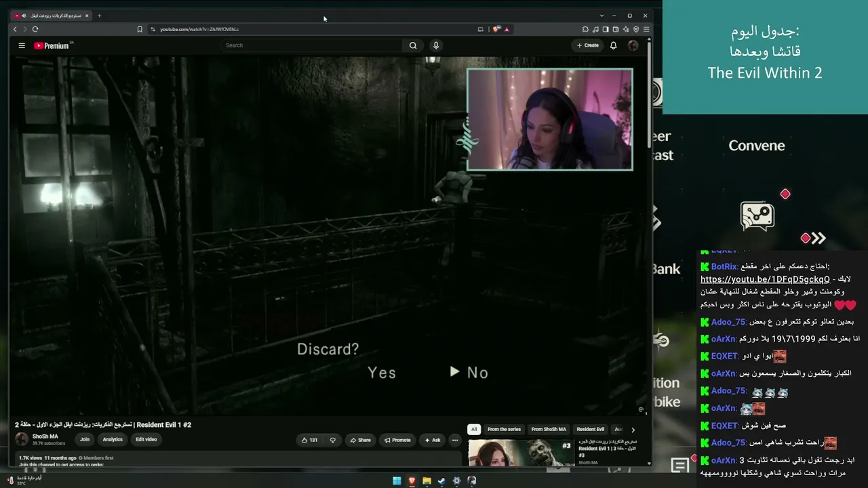Open the youtu.be link in chat
The image size is (868, 488).
coord(765,279)
